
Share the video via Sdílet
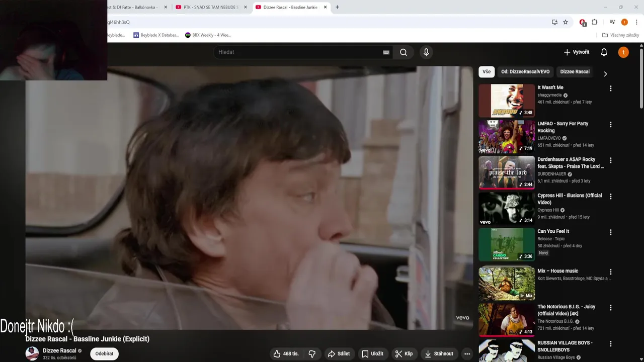coord(339,353)
